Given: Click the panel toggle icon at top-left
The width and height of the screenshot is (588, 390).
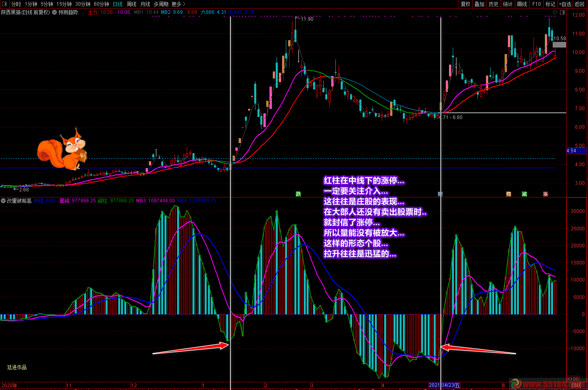Looking at the screenshot, I should 4,4.
